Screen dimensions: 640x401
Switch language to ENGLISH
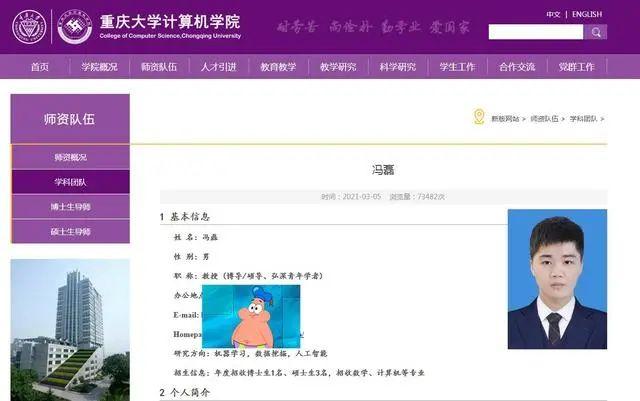(587, 14)
